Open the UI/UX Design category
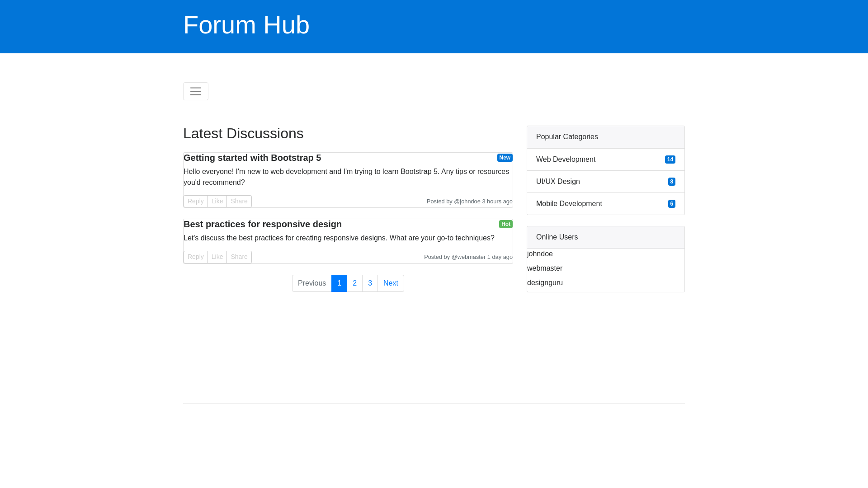 pyautogui.click(x=558, y=182)
